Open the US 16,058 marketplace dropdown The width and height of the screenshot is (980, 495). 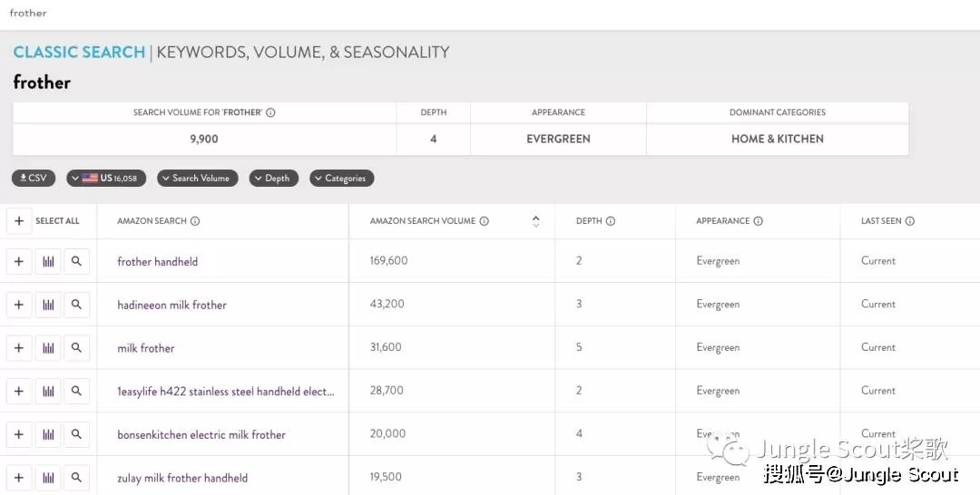[105, 179]
